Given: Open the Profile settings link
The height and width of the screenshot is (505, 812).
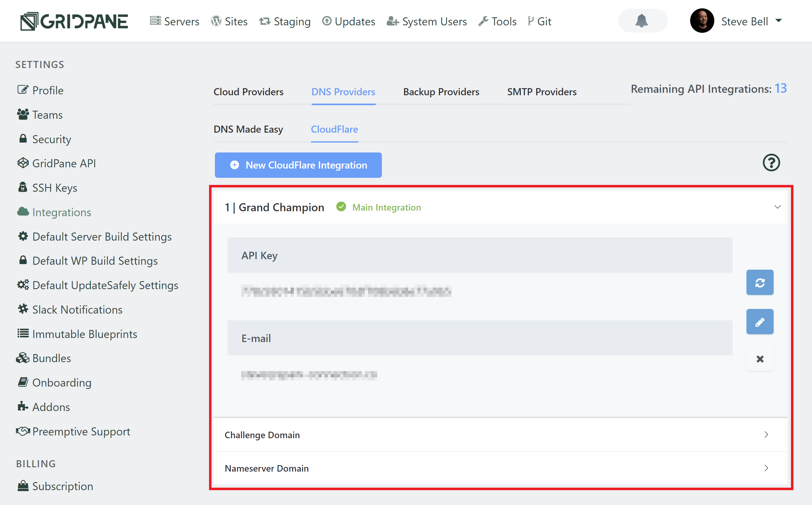Looking at the screenshot, I should pyautogui.click(x=41, y=90).
